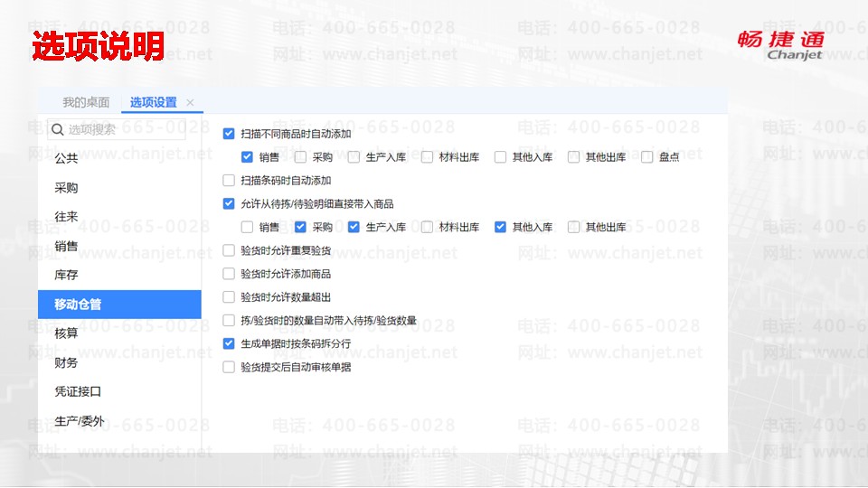The height and width of the screenshot is (488, 868).
Task: Enable 拣/验货时的数量自动带入待拣/验货数量
Action: click(229, 320)
